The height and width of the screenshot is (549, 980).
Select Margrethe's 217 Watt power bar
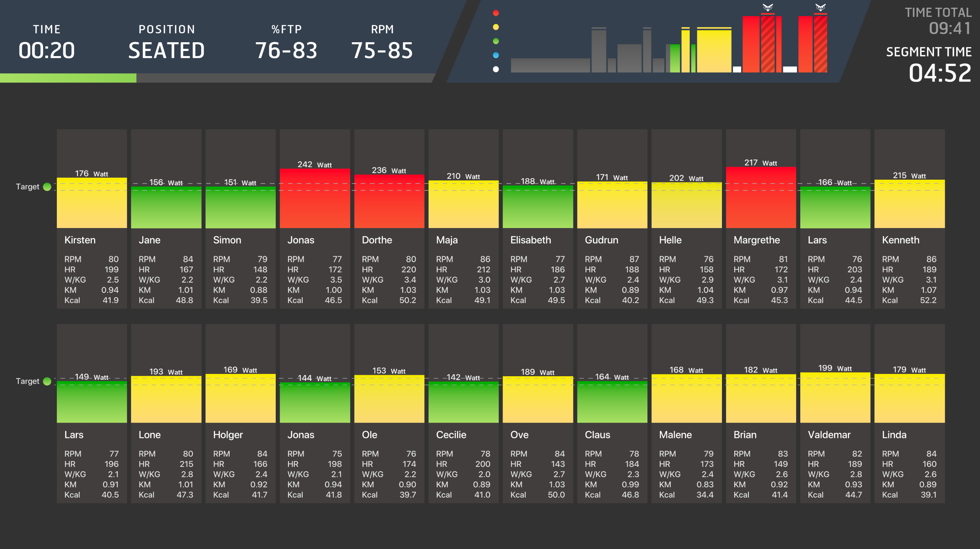coord(761,198)
